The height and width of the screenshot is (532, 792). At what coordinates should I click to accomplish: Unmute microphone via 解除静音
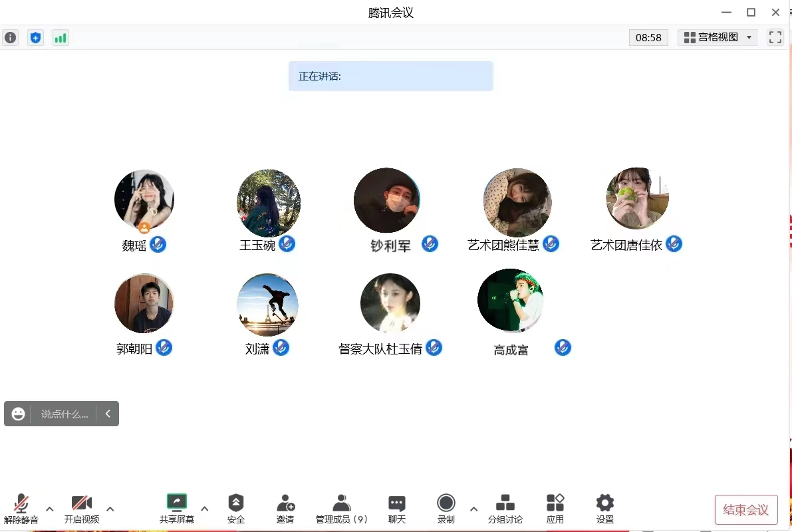tap(21, 509)
